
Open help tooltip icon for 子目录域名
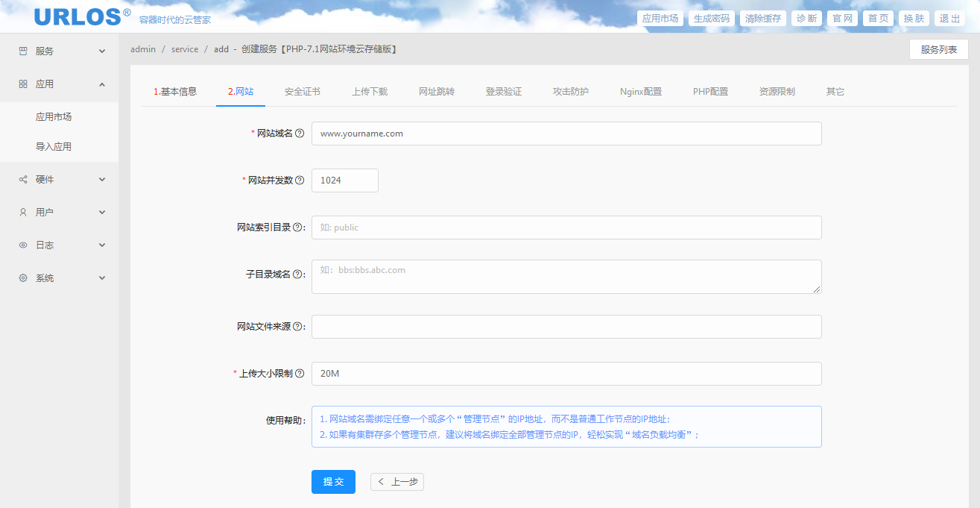point(297,275)
